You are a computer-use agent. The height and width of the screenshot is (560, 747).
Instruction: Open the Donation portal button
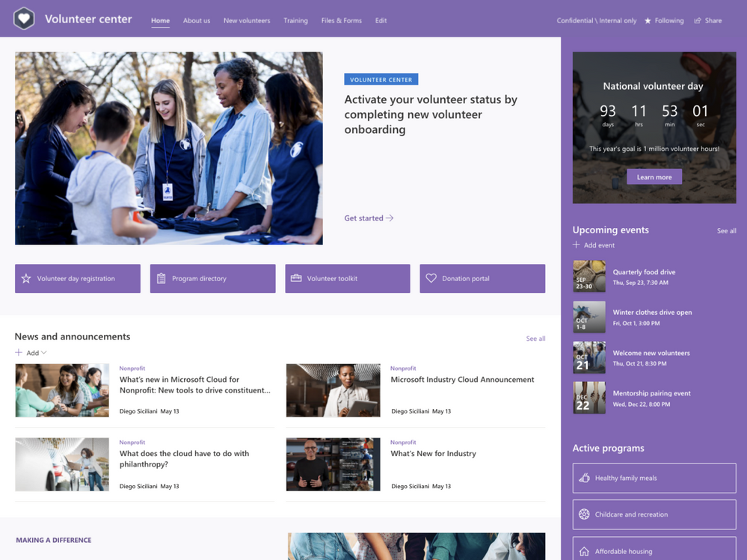pyautogui.click(x=482, y=279)
